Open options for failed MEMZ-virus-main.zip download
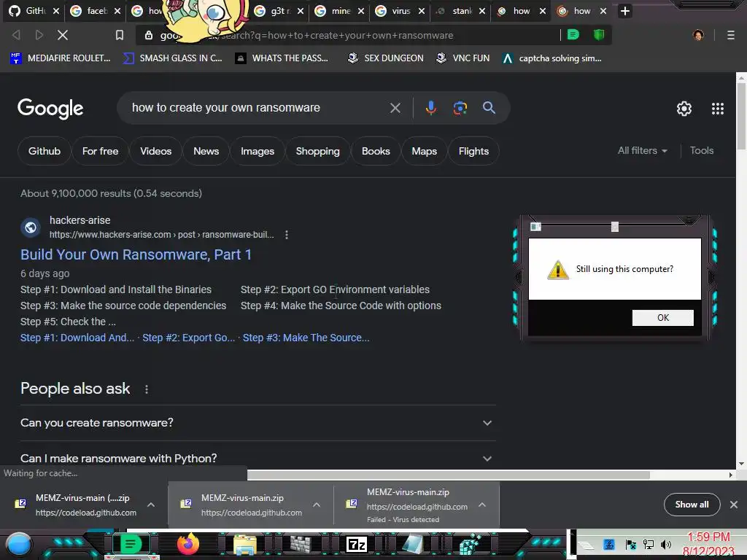The image size is (747, 560). coord(482,505)
